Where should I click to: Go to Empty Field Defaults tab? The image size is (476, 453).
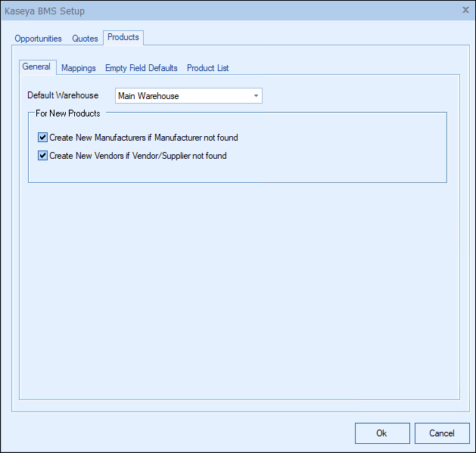coord(142,68)
